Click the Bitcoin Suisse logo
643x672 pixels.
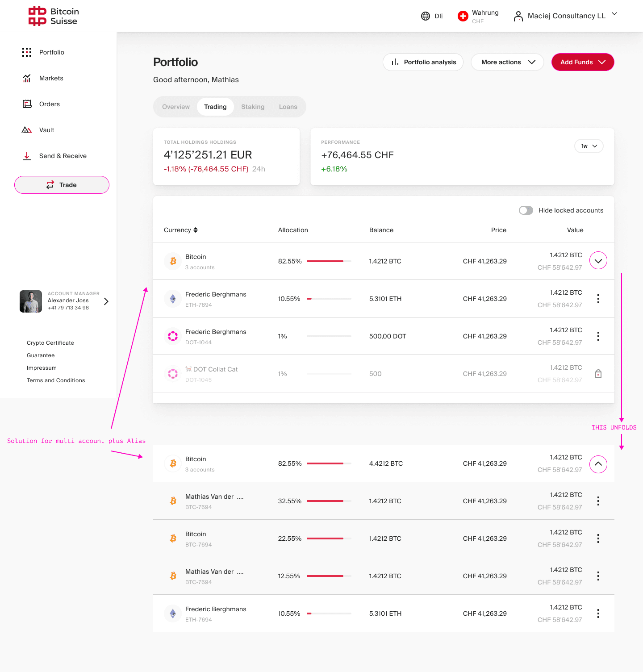click(54, 16)
